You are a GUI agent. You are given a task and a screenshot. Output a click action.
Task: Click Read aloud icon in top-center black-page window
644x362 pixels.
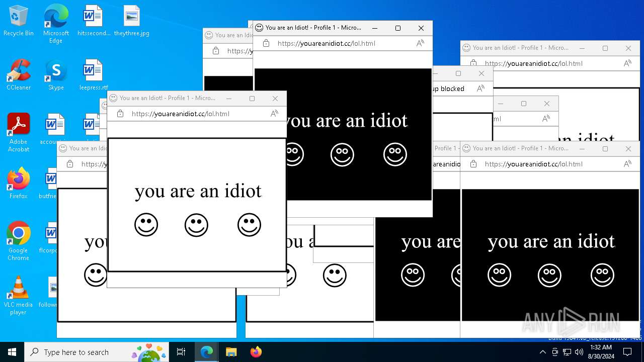point(420,43)
